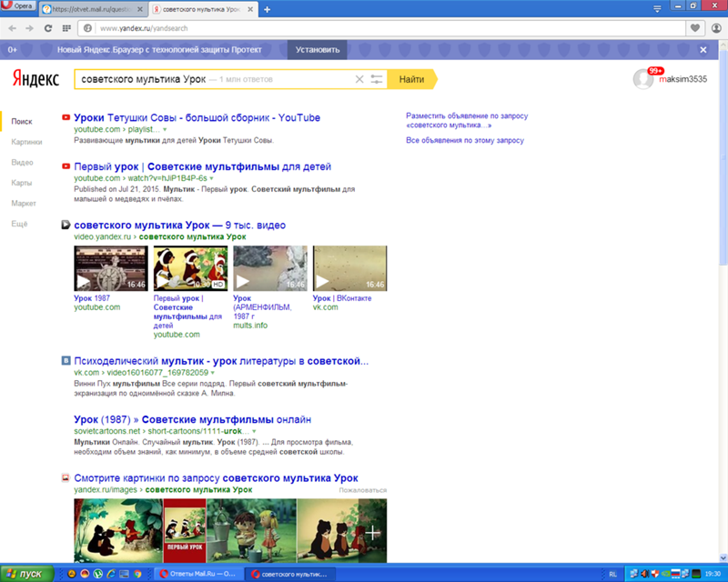This screenshot has height=582, width=728.
Task: Show site info globe icon
Action: click(87, 28)
